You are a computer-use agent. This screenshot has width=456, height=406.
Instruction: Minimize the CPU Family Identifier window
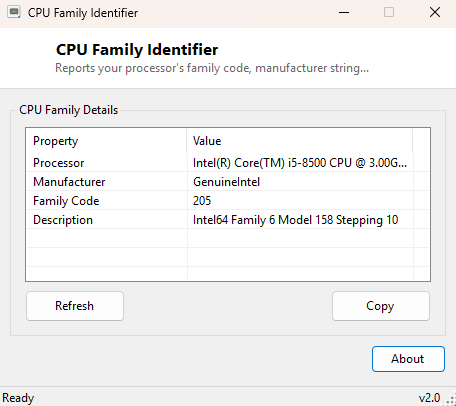[344, 13]
